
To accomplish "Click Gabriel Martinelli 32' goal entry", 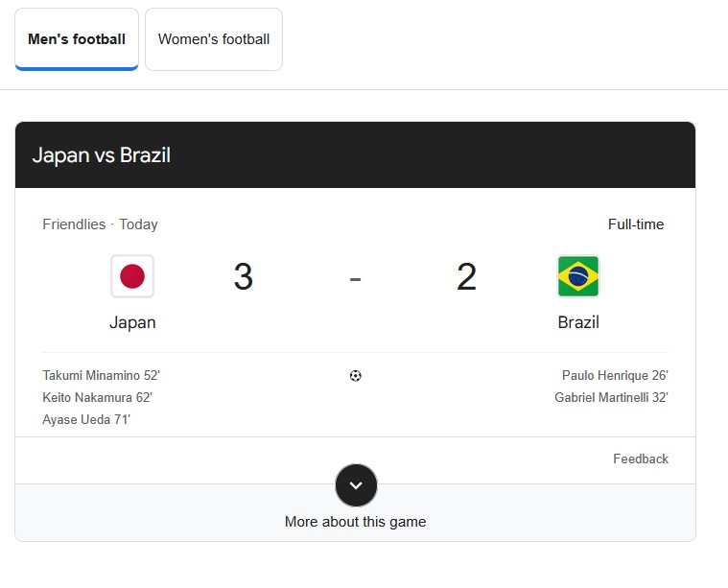I will 611,397.
